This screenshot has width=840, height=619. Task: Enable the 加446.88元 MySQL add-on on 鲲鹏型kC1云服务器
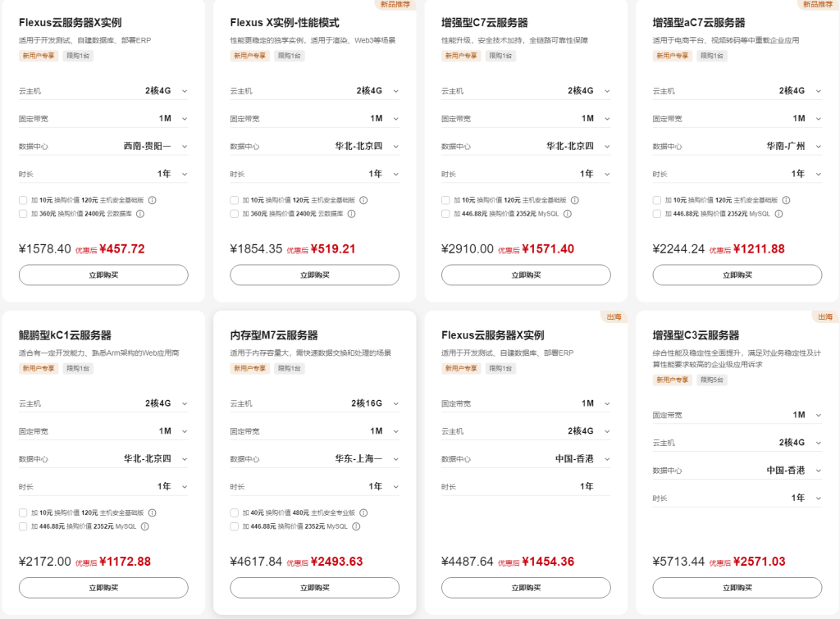pos(23,526)
